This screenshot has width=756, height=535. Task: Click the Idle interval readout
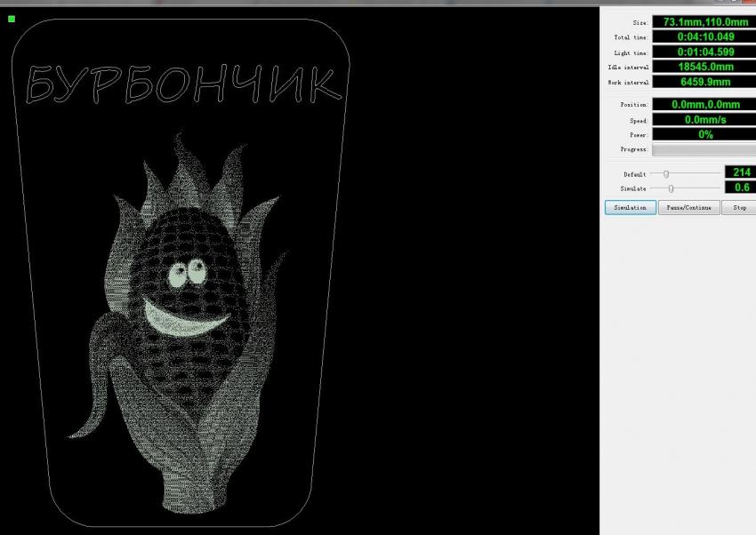[x=704, y=67]
